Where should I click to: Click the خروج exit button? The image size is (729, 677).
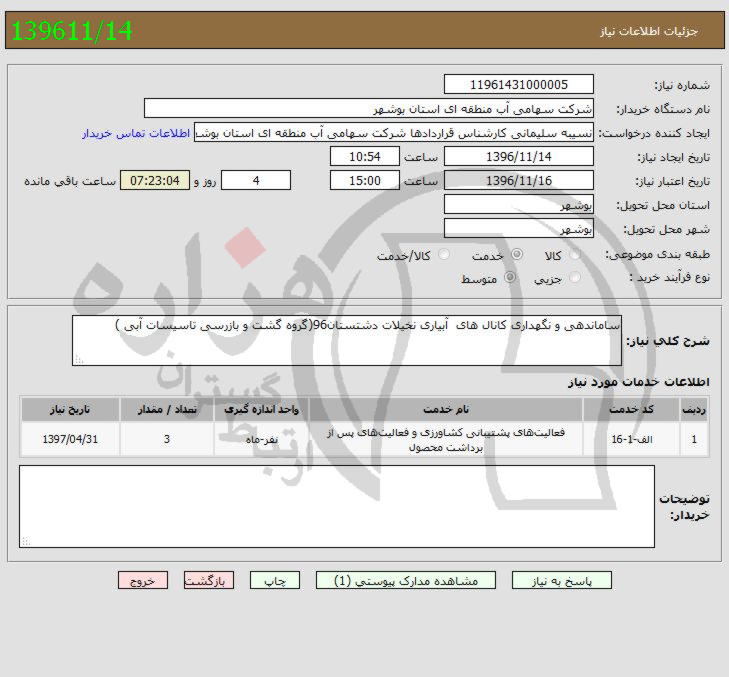coord(143,580)
